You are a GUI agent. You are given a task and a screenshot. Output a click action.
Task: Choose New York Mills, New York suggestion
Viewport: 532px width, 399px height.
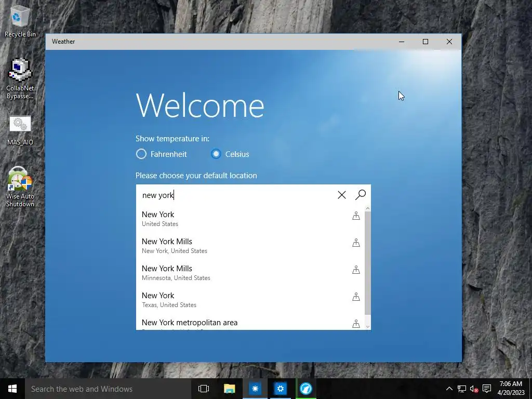pyautogui.click(x=250, y=246)
